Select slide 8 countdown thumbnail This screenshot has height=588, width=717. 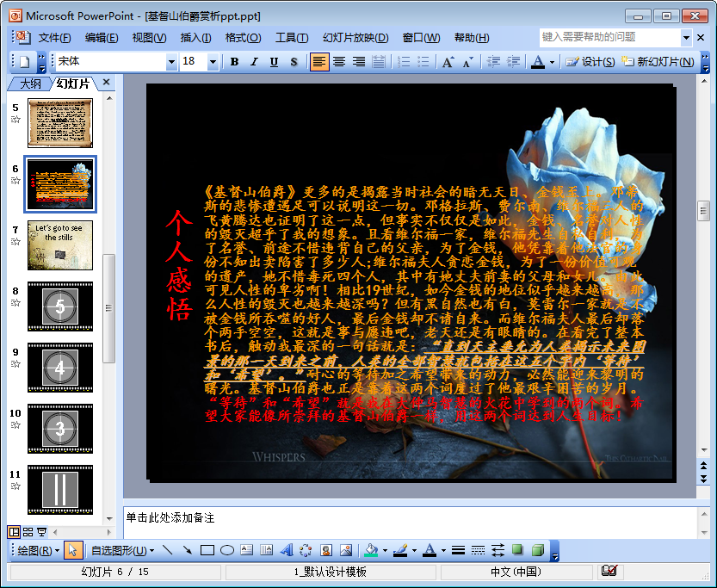(60, 306)
